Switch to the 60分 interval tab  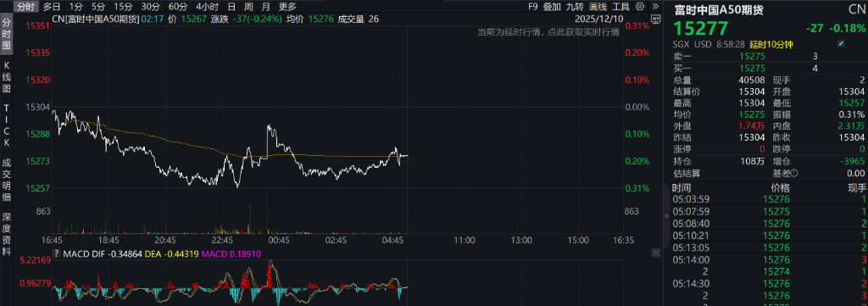(178, 7)
